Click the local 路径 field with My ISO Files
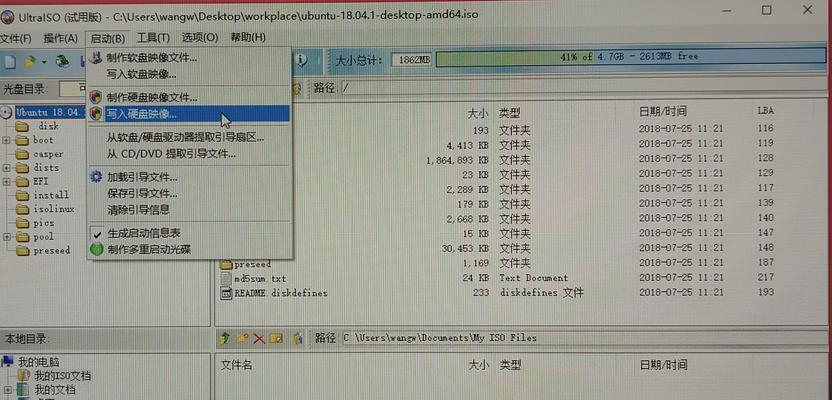This screenshot has width=832, height=400. pos(584,337)
